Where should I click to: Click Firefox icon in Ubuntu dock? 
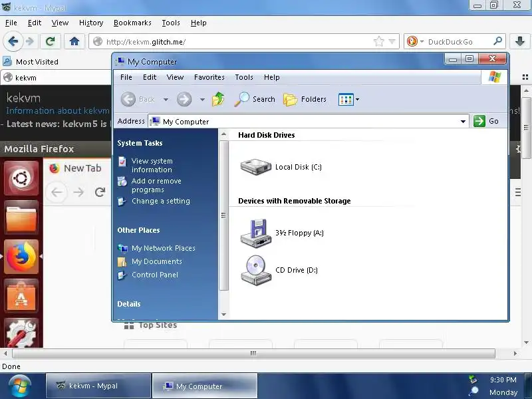click(x=21, y=257)
